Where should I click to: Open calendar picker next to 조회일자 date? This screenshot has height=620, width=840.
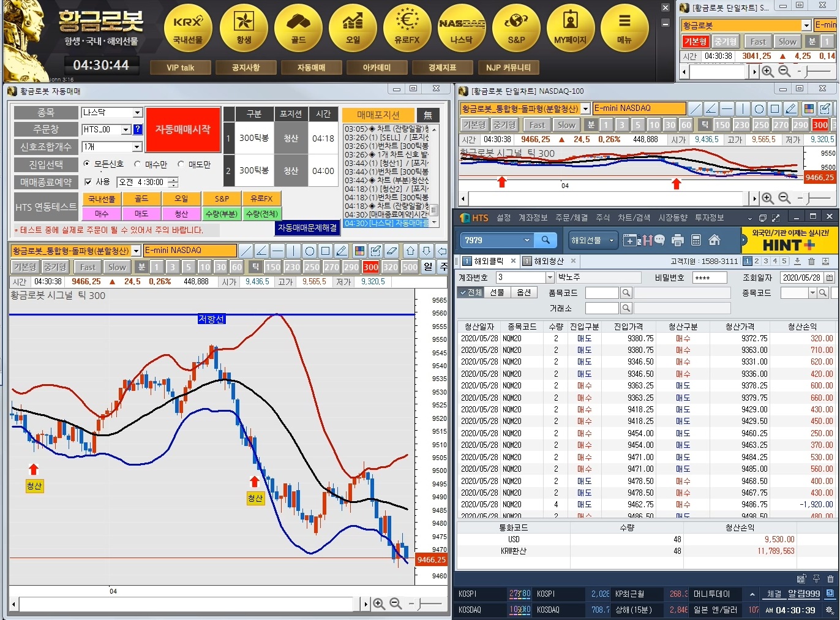point(830,278)
